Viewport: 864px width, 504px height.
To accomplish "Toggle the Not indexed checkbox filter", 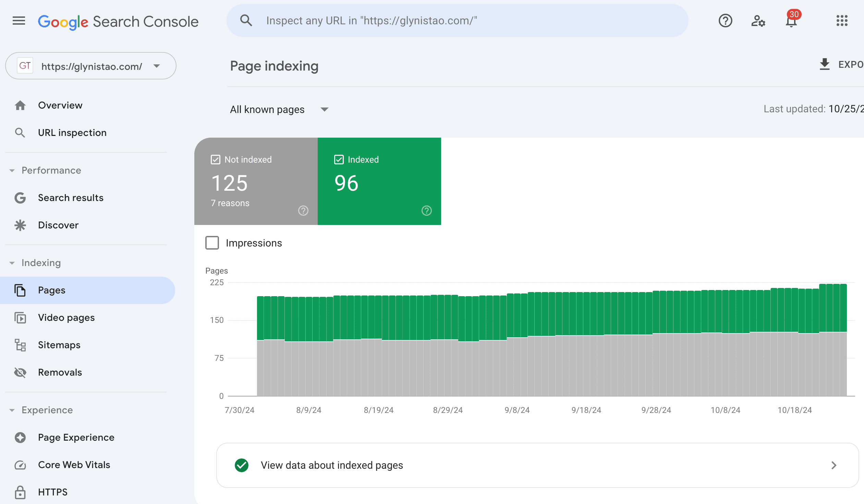I will [x=214, y=159].
